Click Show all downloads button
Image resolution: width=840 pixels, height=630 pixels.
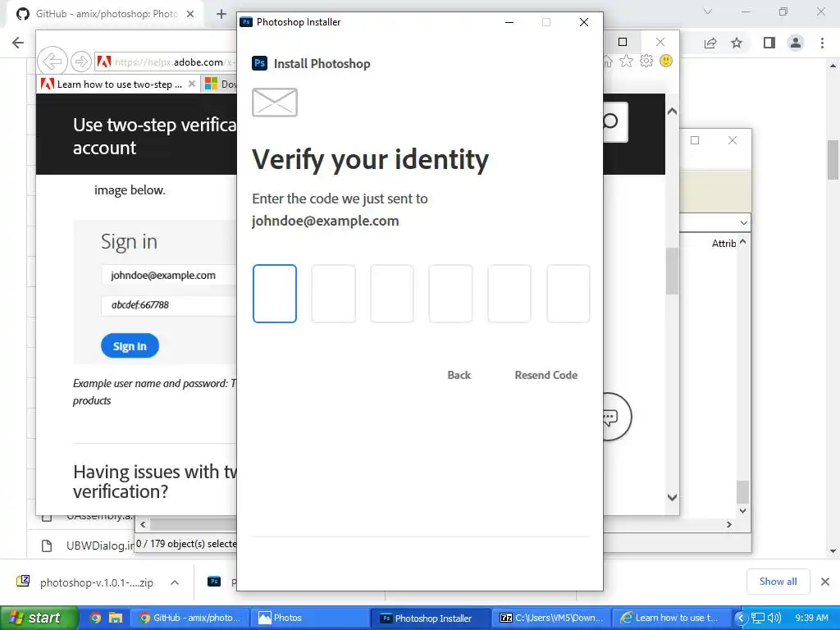778,582
